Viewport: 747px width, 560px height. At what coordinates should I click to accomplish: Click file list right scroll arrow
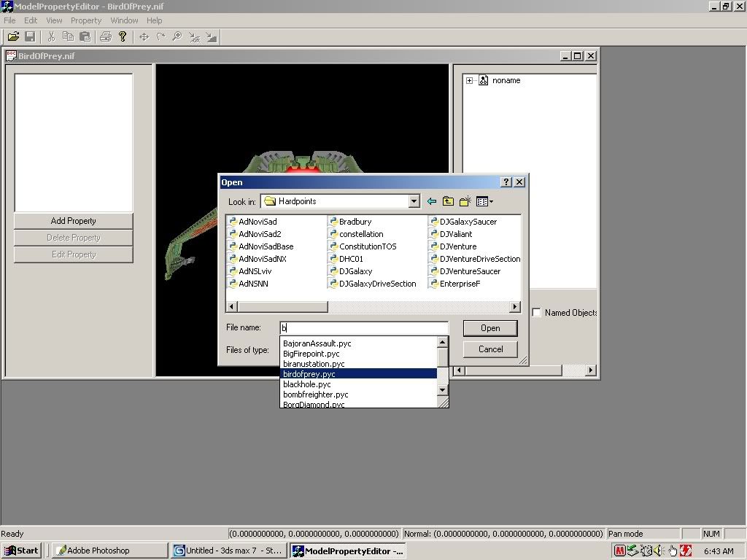tap(514, 307)
